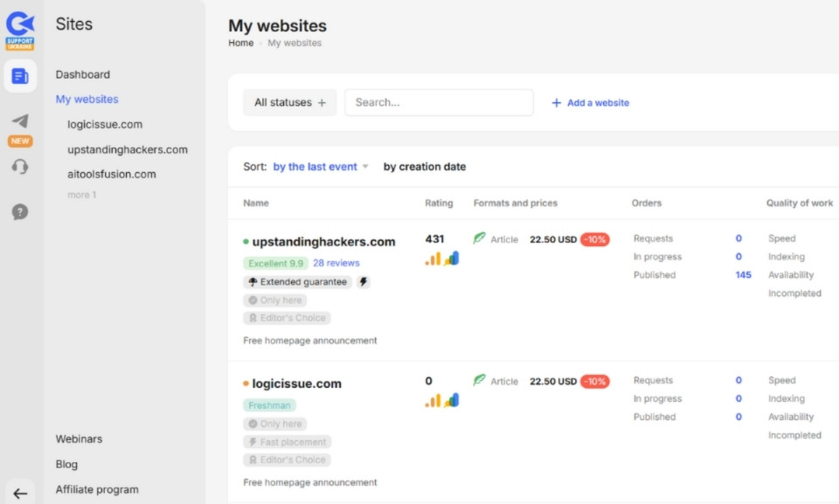This screenshot has height=504, width=839.
Task: Sort by creation date
Action: pyautogui.click(x=425, y=167)
